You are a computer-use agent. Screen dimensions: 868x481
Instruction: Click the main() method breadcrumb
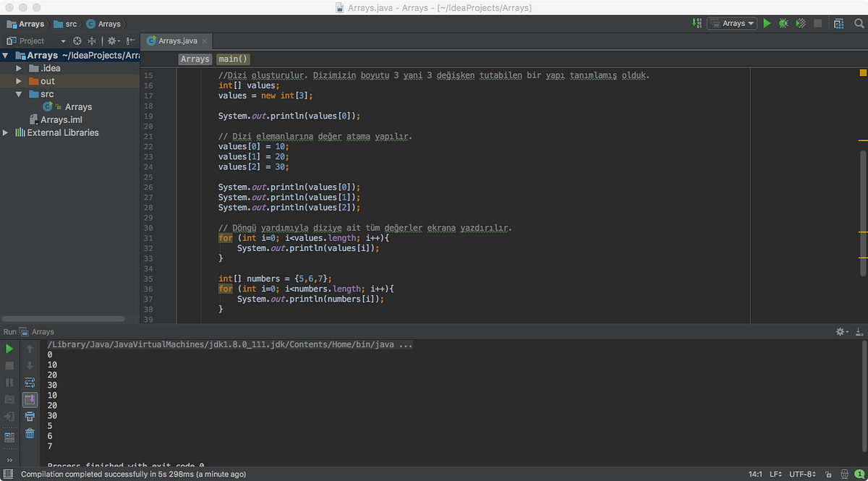tap(234, 59)
